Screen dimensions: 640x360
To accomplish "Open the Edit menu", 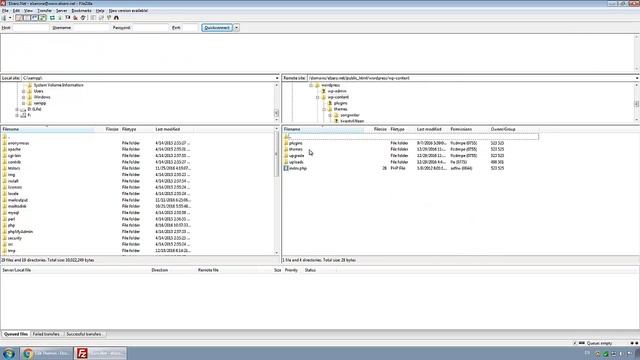I will coord(16,11).
